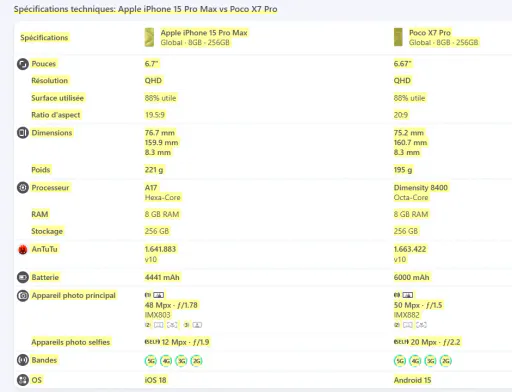The width and height of the screenshot is (512, 392).
Task: Click the 221 g weight value
Action: [154, 170]
